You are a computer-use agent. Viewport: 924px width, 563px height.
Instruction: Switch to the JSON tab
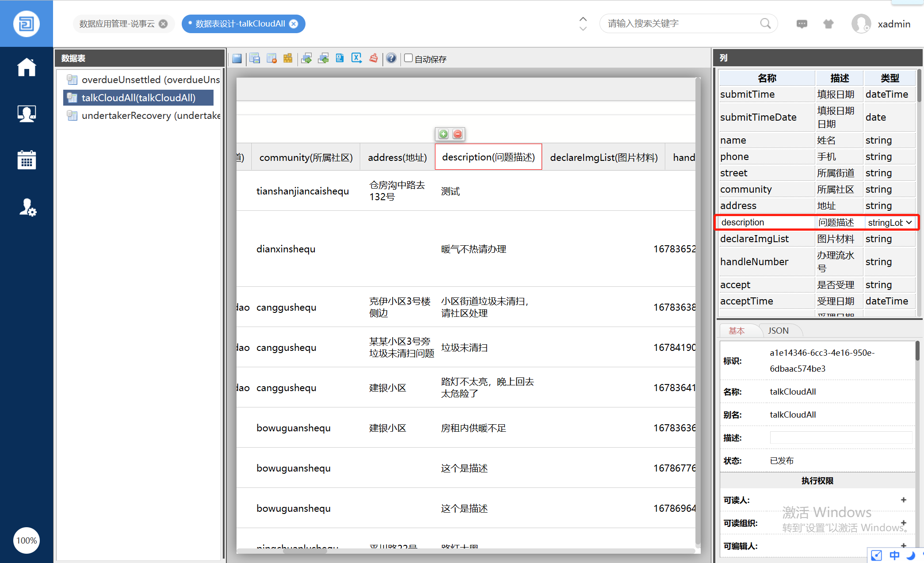pyautogui.click(x=778, y=331)
